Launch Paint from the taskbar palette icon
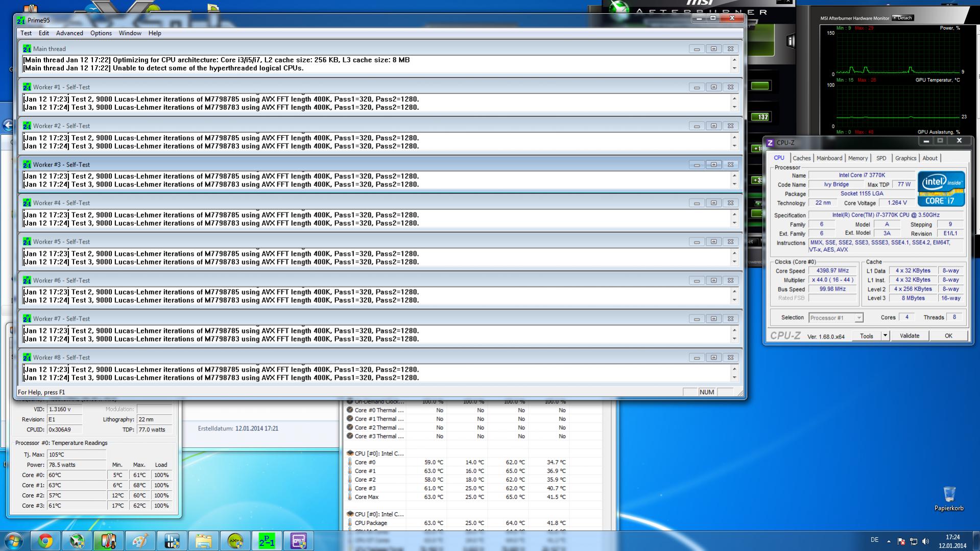This screenshot has width=980, height=551. click(140, 541)
